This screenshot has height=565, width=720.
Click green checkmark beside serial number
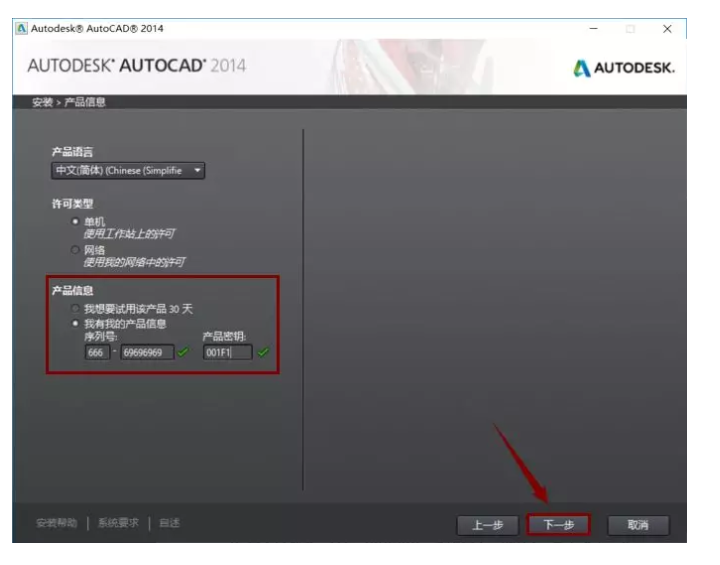click(183, 352)
